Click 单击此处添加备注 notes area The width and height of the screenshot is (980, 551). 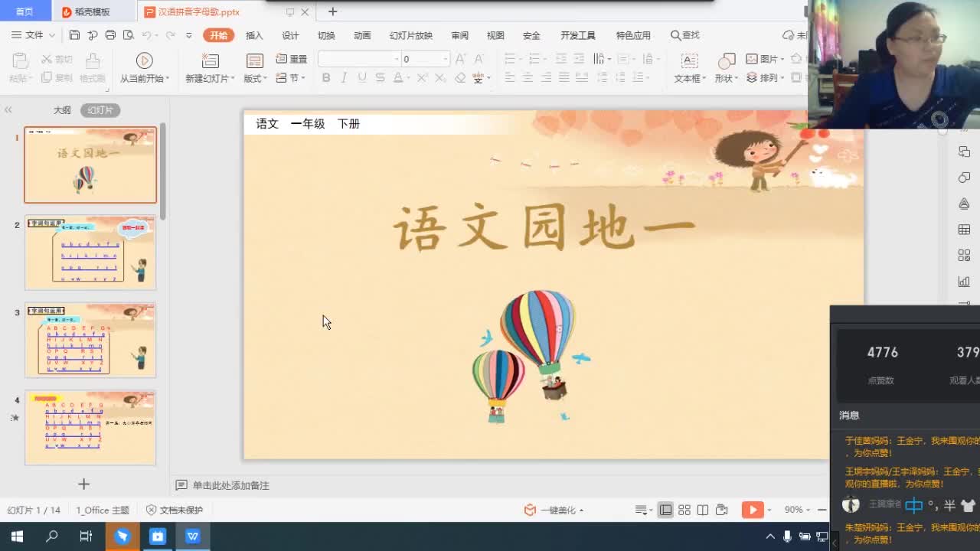click(230, 485)
